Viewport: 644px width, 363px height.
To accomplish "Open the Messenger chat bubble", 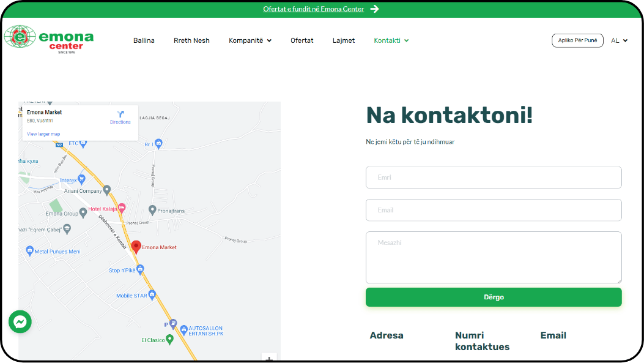I will click(x=20, y=322).
